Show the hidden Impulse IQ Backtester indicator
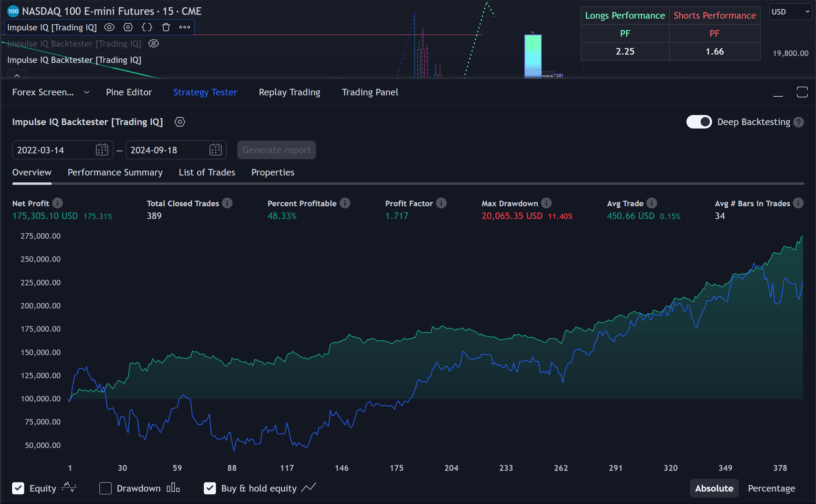 (153, 44)
